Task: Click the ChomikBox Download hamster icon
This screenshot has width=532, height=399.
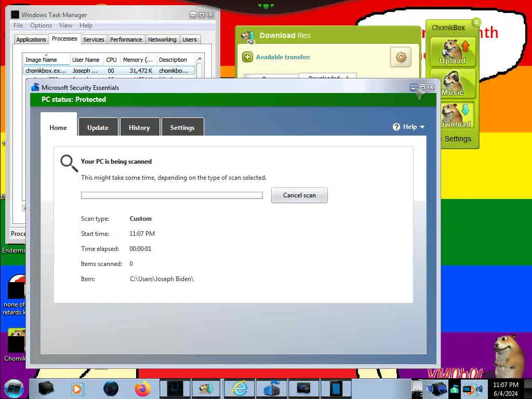Action: (x=457, y=115)
